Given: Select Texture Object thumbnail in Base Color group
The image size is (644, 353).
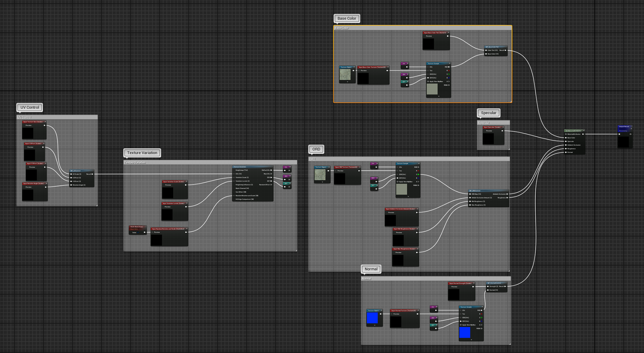Looking at the screenshot, I should pos(345,75).
